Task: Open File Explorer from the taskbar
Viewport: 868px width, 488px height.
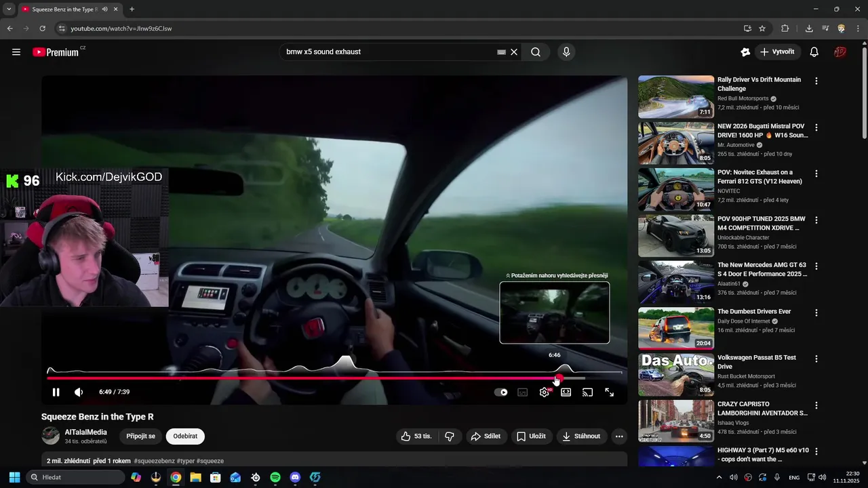Action: pos(195,477)
